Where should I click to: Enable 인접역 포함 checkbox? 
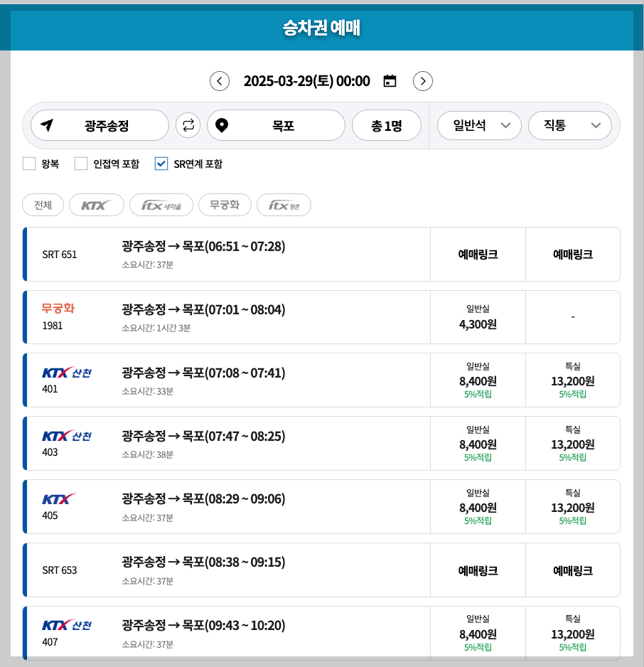click(81, 164)
